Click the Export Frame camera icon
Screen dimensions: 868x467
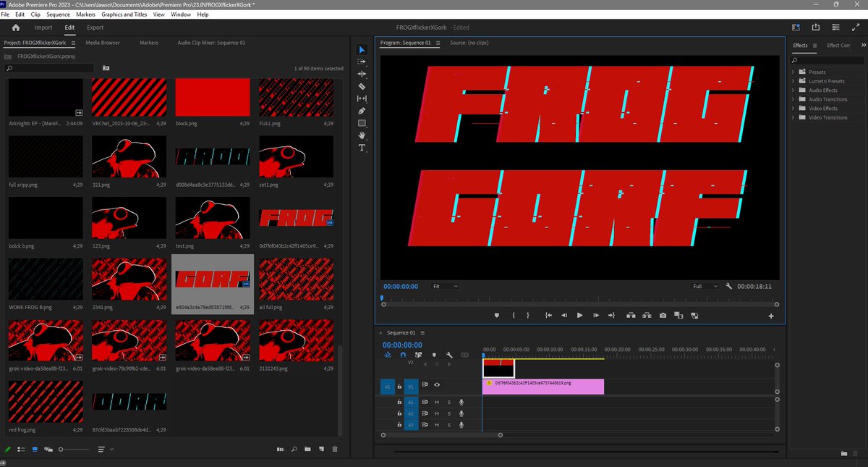click(663, 315)
